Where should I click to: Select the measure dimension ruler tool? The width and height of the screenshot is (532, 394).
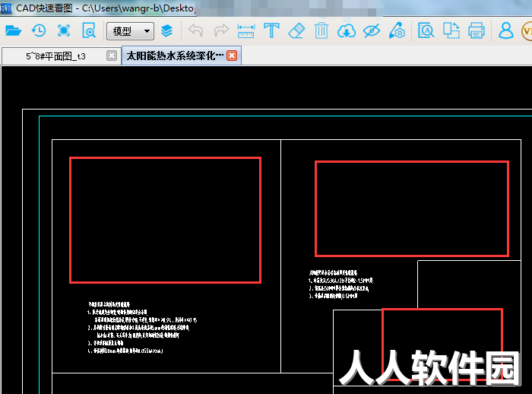[246, 31]
